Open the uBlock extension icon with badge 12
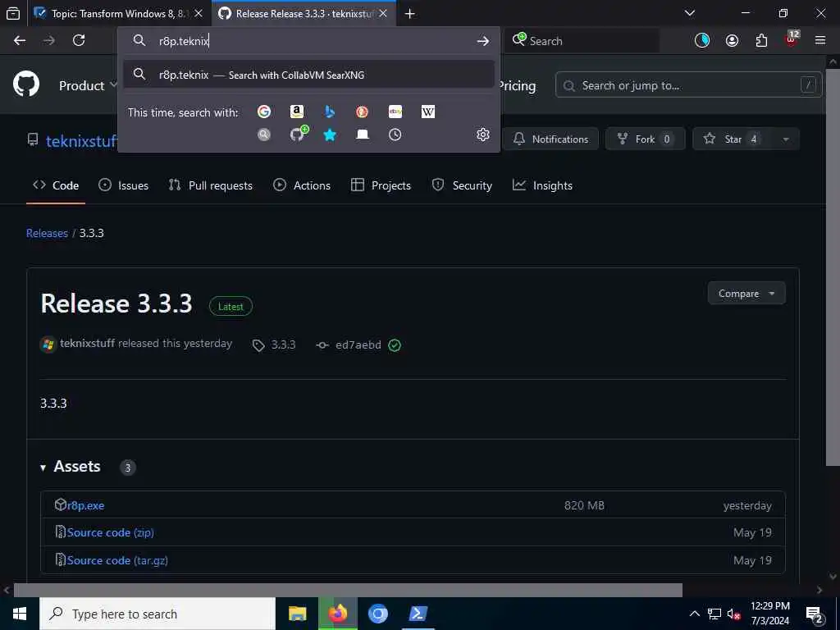Screen dimensions: 840x630 point(792,39)
